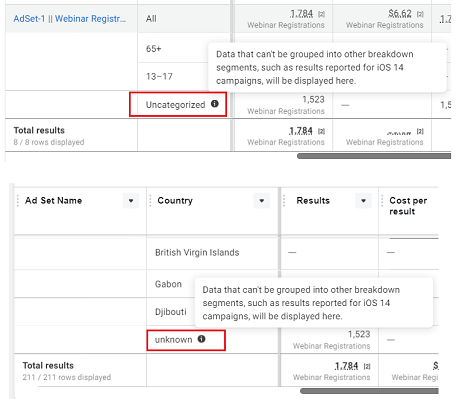Viewport: 456px width, 400px height.
Task: Click the underlined 1,784 in the All row
Action: pos(301,14)
